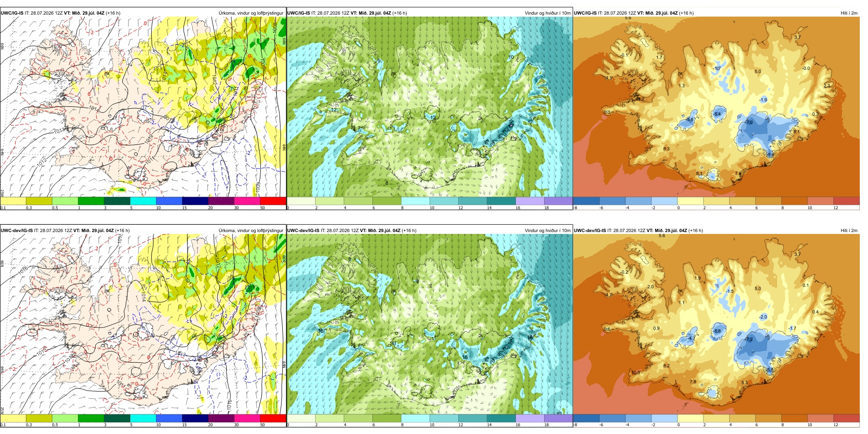Click the UWC-dev 'Vindur og hviður í 10m' title
The height and width of the screenshot is (434, 868).
[547, 230]
